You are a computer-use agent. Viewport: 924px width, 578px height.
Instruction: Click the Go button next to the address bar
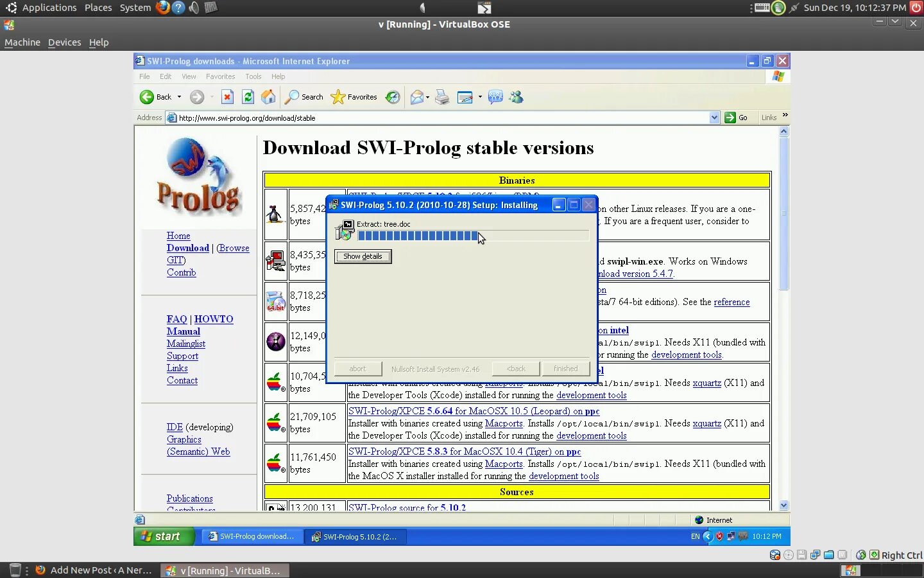(736, 118)
